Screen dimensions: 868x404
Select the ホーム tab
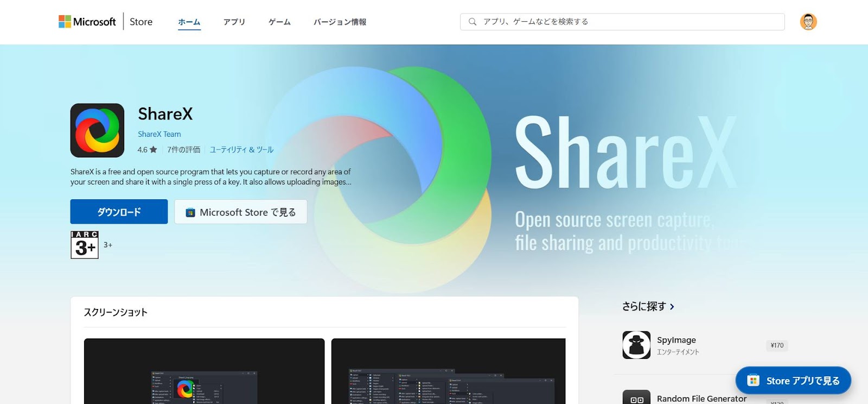point(189,22)
